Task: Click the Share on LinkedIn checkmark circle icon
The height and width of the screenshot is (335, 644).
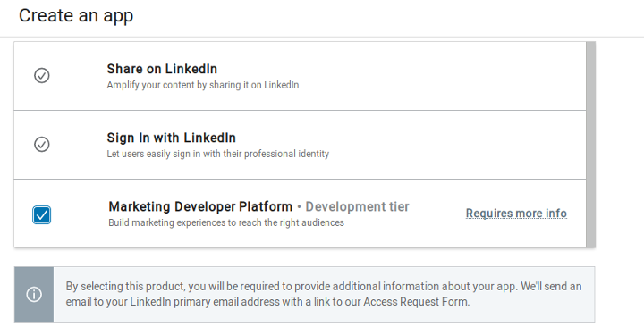Action: point(41,75)
